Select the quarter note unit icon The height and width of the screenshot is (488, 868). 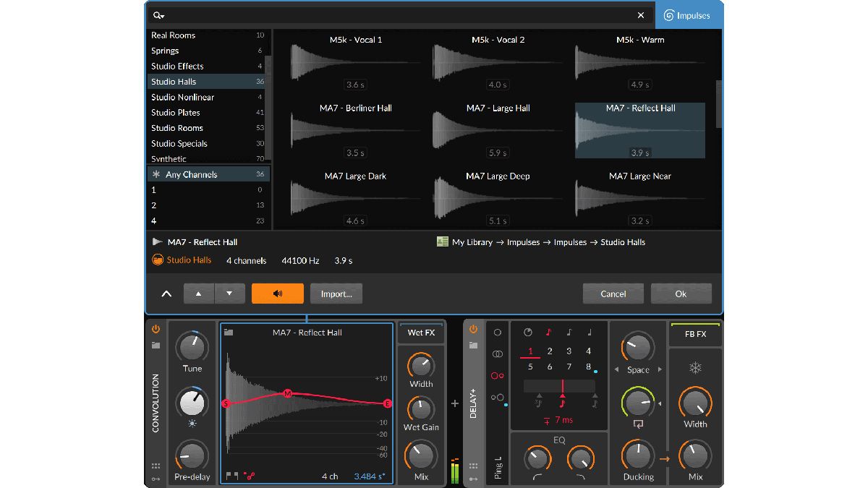click(x=590, y=333)
